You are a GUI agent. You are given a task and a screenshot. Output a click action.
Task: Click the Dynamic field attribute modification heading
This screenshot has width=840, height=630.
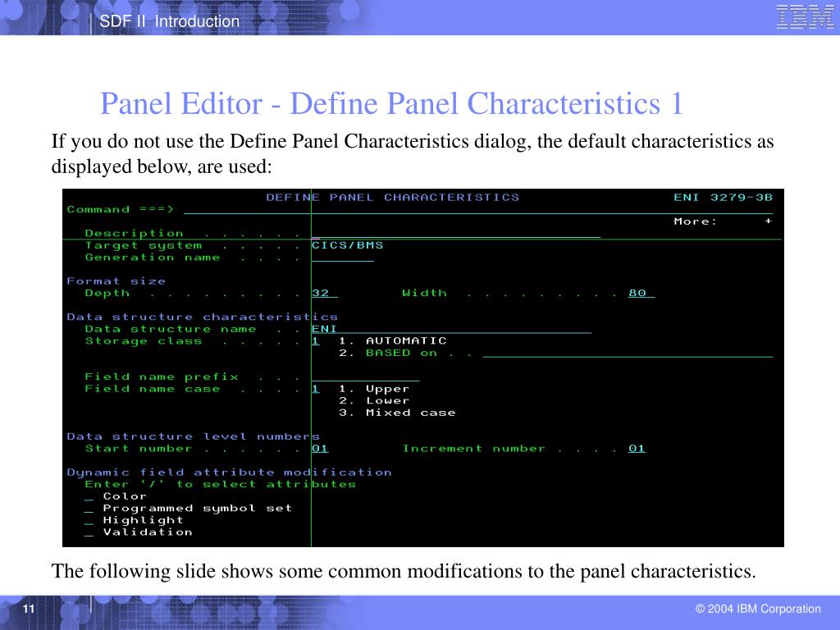tap(230, 472)
